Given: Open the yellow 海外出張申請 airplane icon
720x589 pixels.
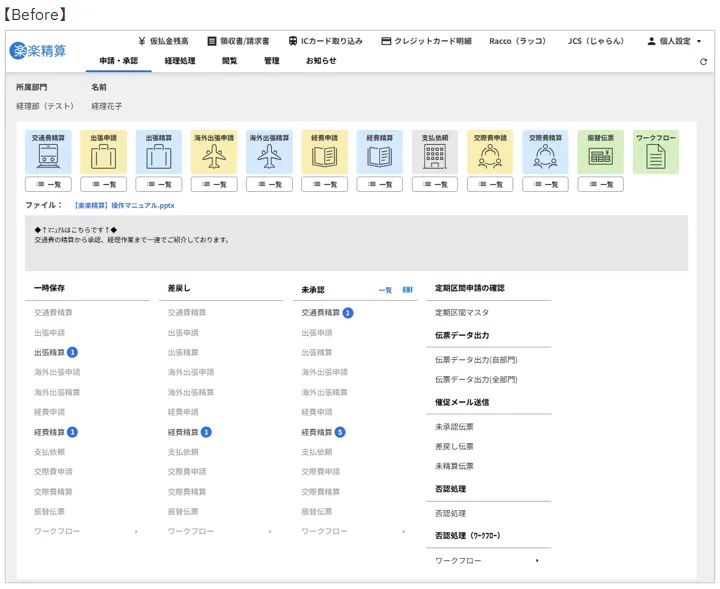Looking at the screenshot, I should (x=214, y=153).
